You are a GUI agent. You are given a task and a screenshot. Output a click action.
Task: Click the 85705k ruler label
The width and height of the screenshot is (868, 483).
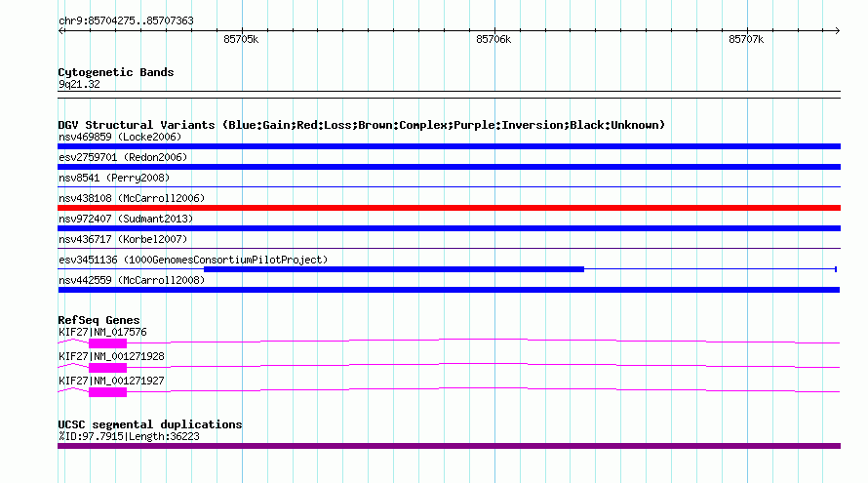(241, 39)
